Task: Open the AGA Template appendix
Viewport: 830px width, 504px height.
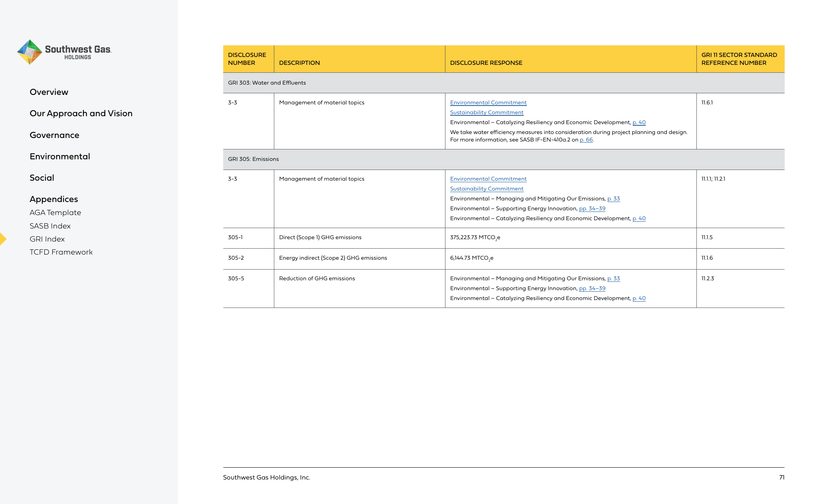Action: (x=55, y=213)
